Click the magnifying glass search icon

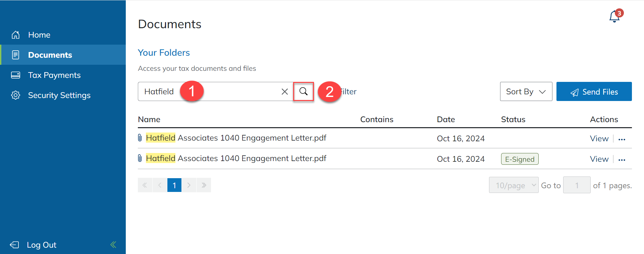303,91
